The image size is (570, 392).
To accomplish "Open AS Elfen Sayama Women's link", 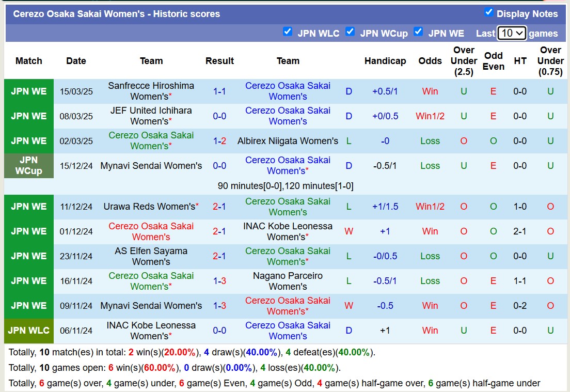I will point(151,256).
